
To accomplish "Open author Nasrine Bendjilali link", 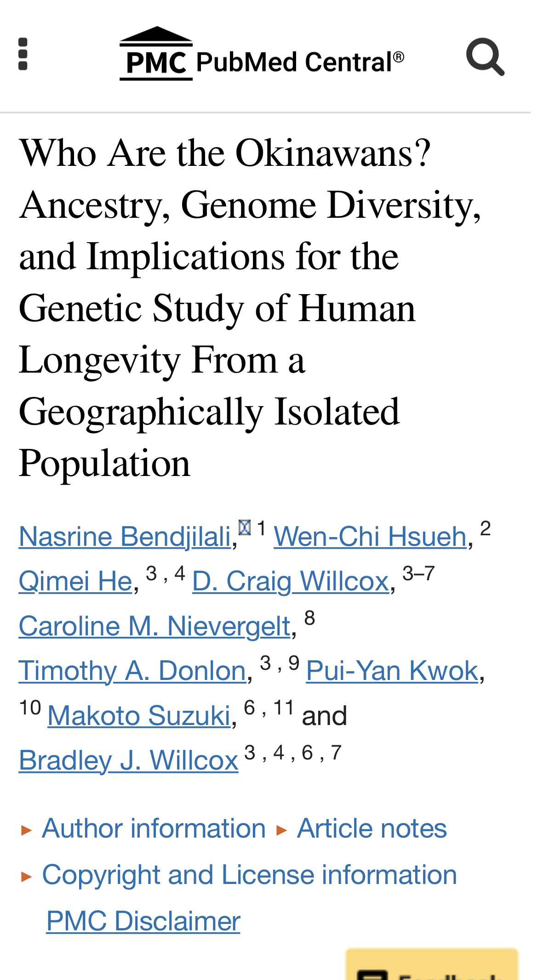I will [x=125, y=536].
